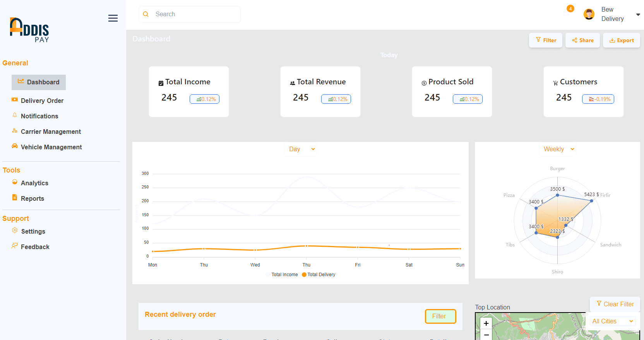
Task: Zoom in on the Top Location map
Action: [486, 323]
